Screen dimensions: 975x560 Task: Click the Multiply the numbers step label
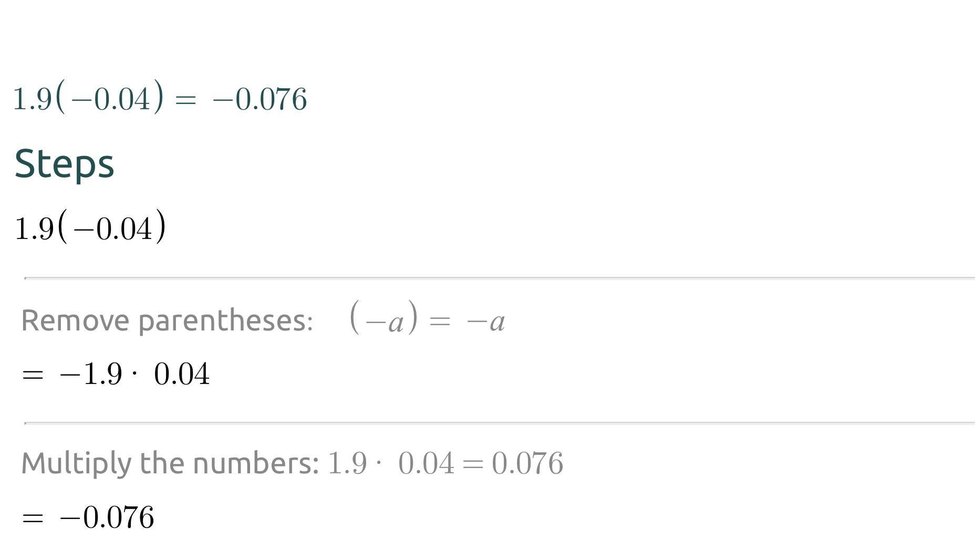point(170,463)
